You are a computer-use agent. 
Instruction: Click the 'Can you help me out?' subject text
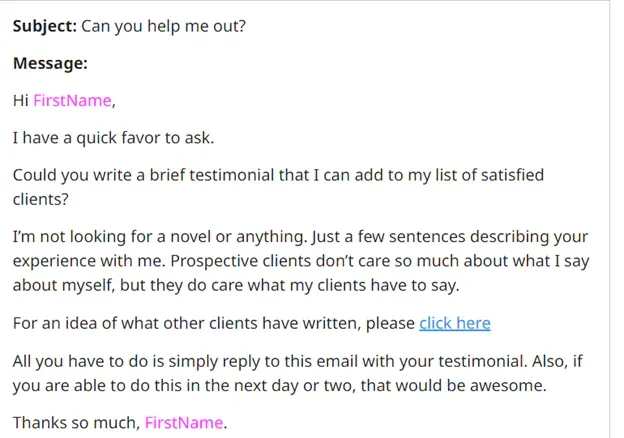[164, 26]
